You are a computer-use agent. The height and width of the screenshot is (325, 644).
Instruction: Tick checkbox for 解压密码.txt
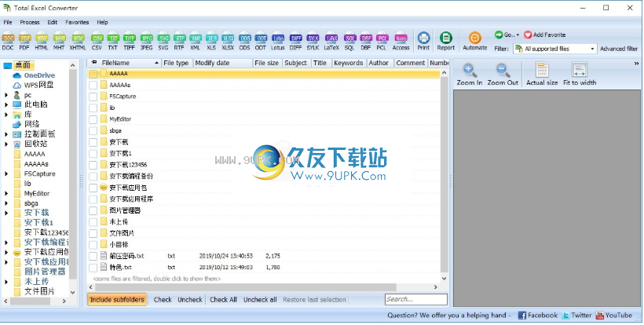[x=93, y=256]
